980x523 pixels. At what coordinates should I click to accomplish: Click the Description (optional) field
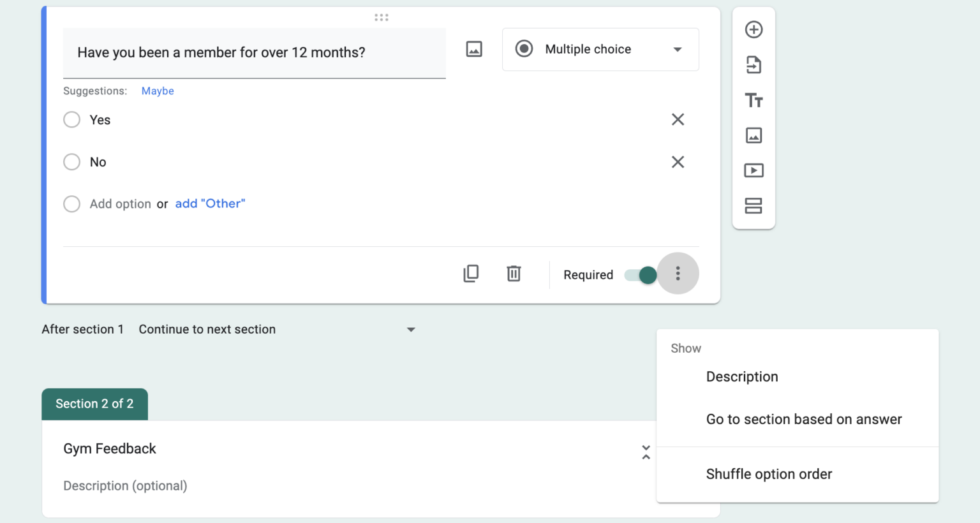(125, 485)
